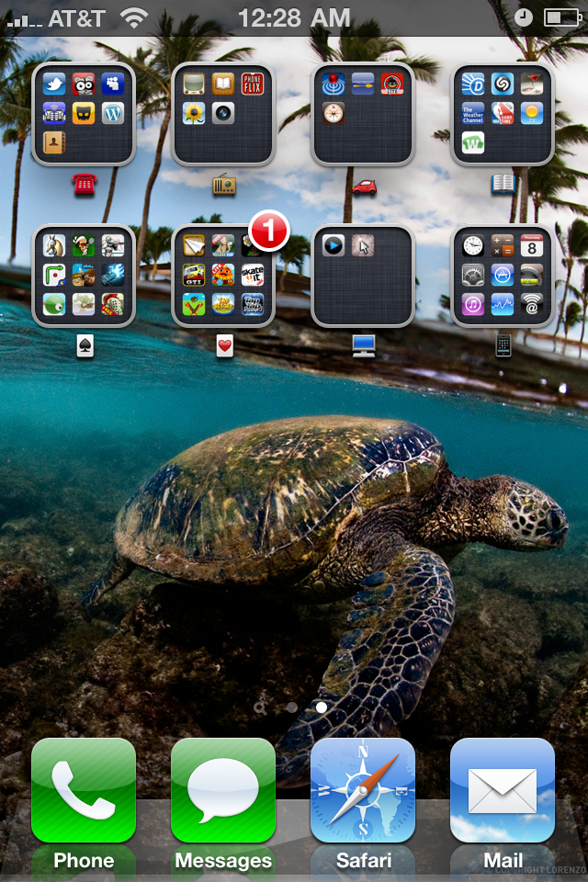Tap the Calculator icon
Viewport: 588px width, 882px height.
503,246
